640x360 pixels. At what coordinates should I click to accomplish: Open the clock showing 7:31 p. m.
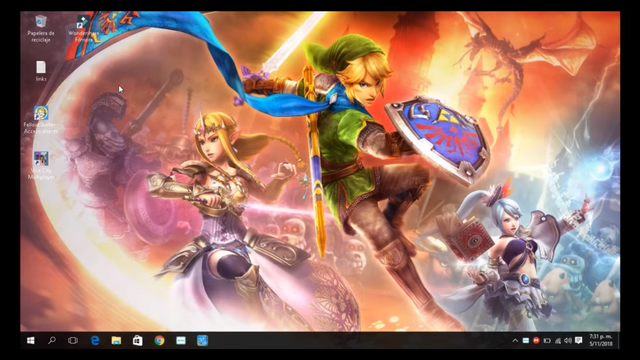tap(600, 340)
